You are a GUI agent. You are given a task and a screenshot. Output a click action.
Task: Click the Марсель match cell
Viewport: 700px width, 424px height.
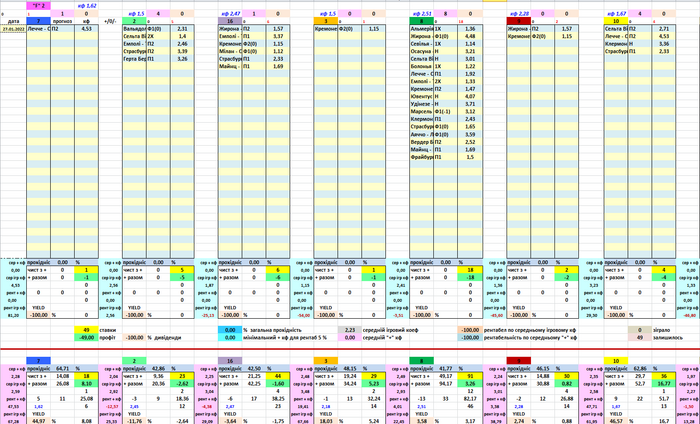(421, 112)
